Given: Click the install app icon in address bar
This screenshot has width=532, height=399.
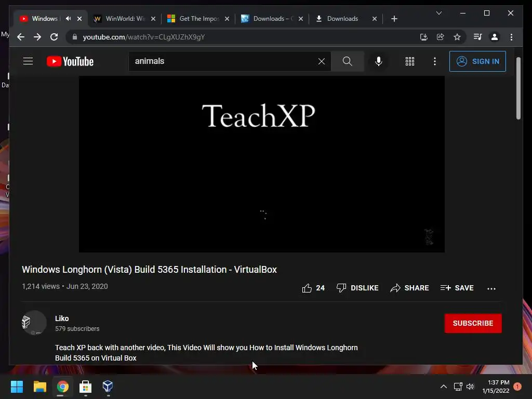Looking at the screenshot, I should pyautogui.click(x=423, y=37).
